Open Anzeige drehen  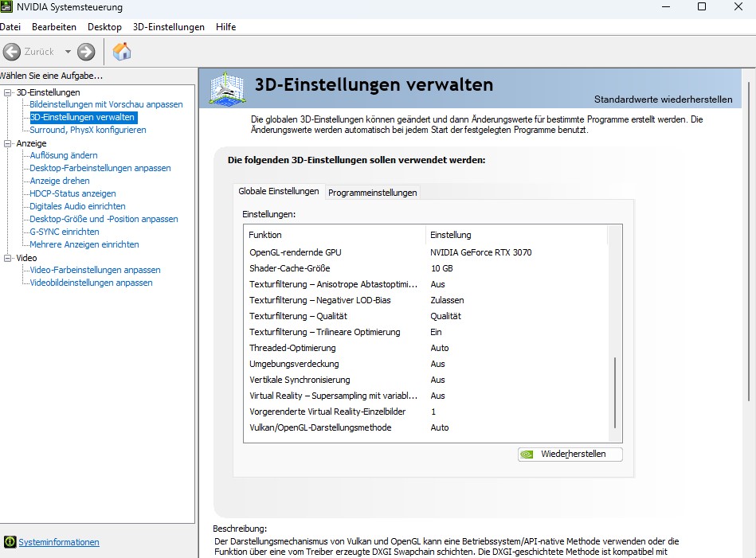(x=60, y=181)
